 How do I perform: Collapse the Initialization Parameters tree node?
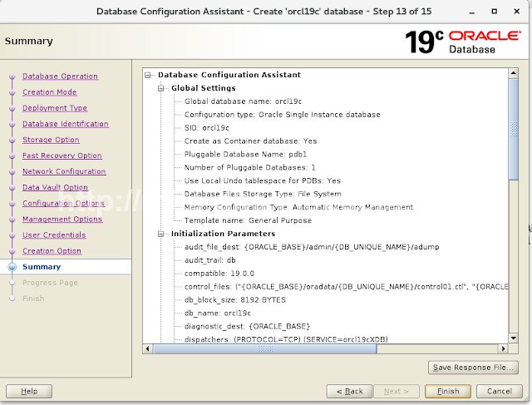click(161, 234)
